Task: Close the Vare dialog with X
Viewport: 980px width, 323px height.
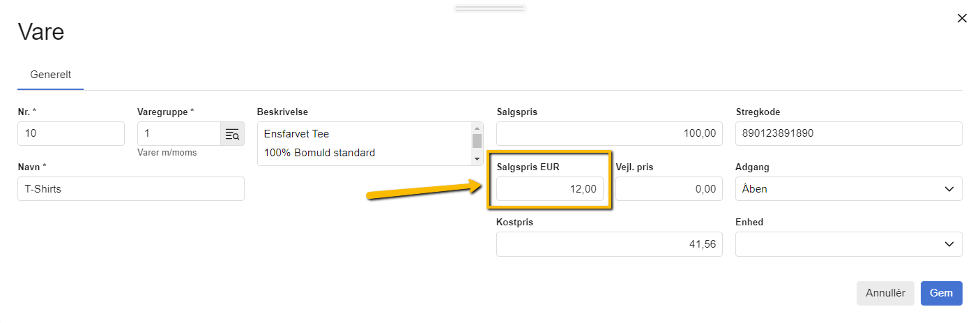Action: [962, 18]
